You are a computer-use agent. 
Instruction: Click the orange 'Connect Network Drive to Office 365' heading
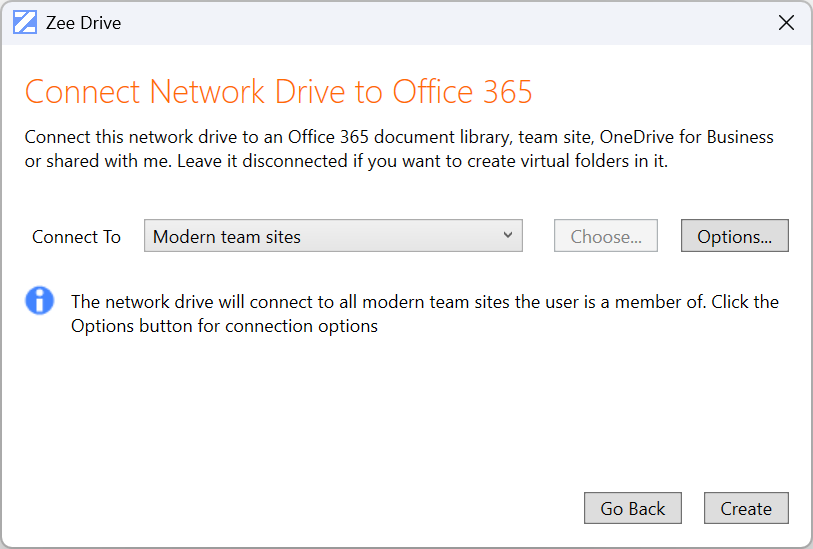click(278, 92)
